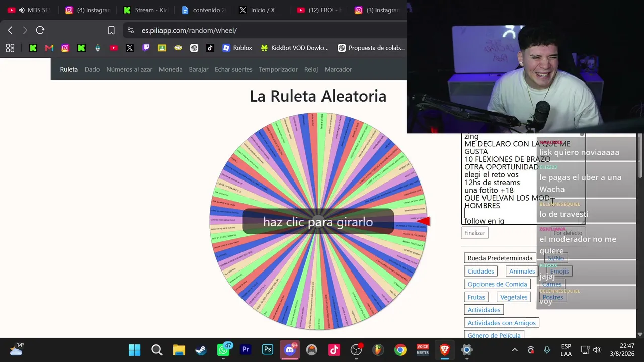
Task: Open OBS Studio from the taskbar
Action: [x=356, y=350]
